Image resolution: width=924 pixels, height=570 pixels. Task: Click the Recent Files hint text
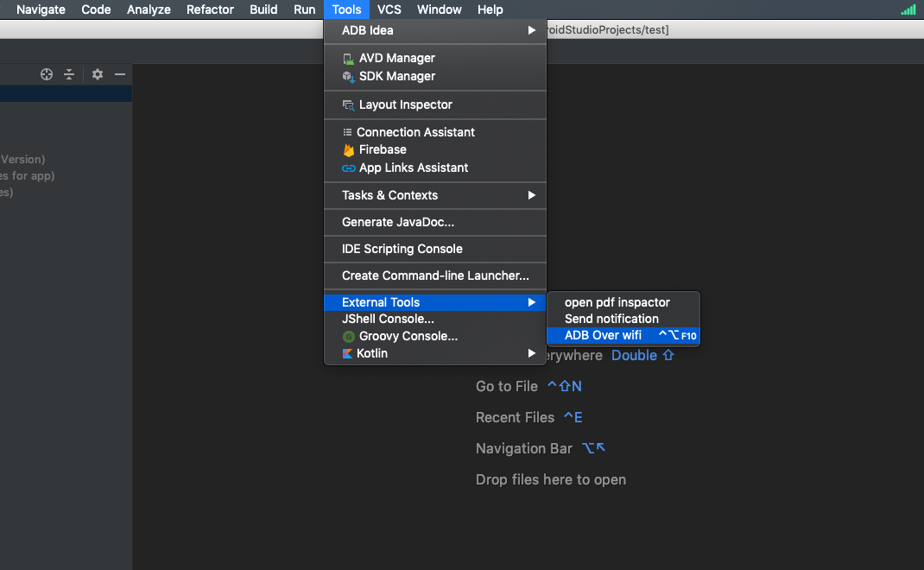point(515,417)
